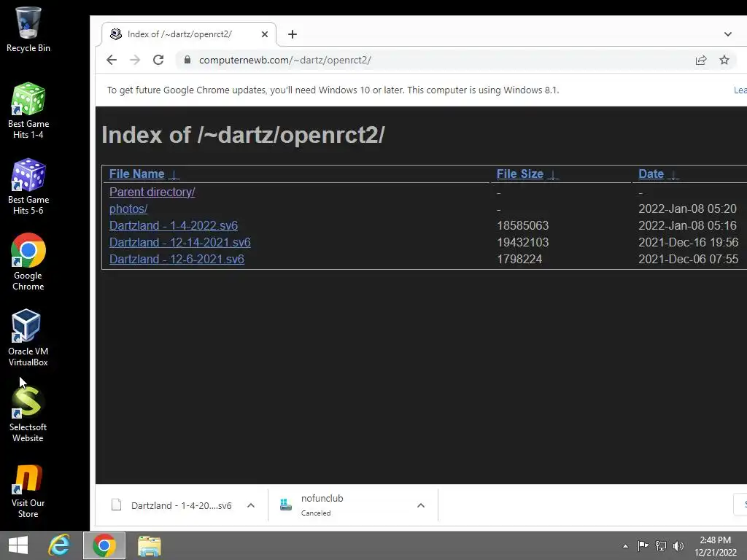Download Dartzland - 12-6-2021.sv6
This screenshot has height=560, width=747.
coord(177,259)
